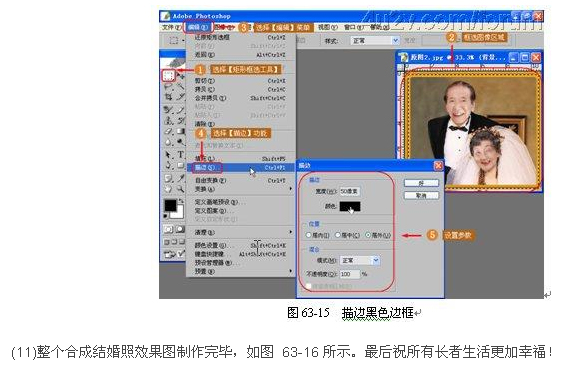Select the Eyedropper tool

[180, 178]
